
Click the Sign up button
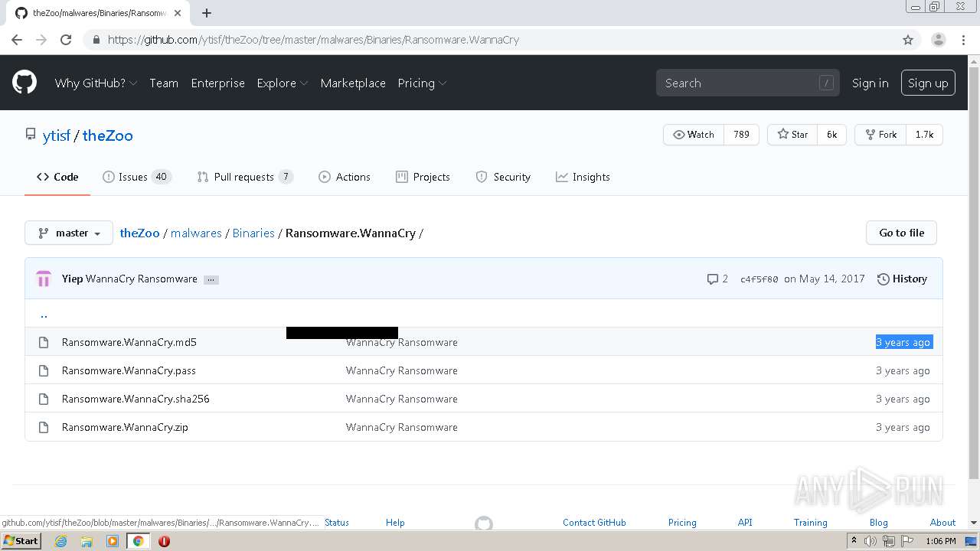pos(928,83)
